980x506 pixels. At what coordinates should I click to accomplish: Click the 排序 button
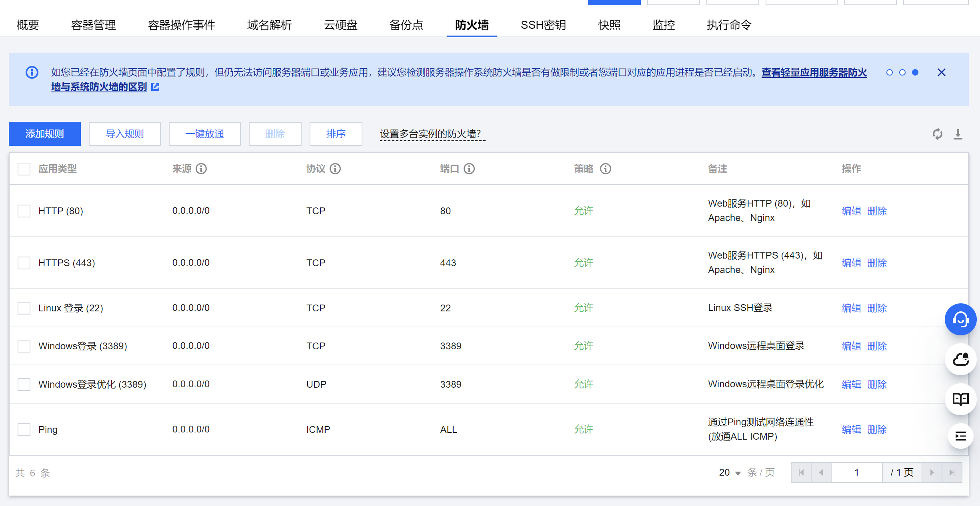pos(336,134)
